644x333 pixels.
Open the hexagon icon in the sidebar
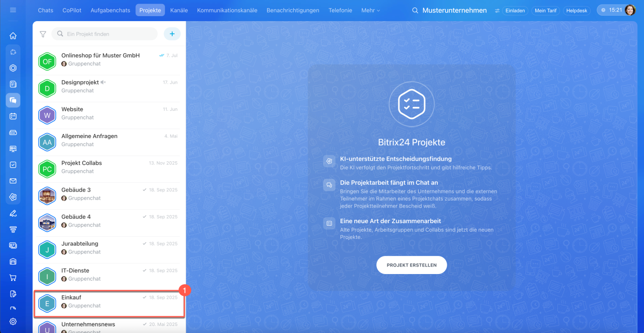coord(13,68)
